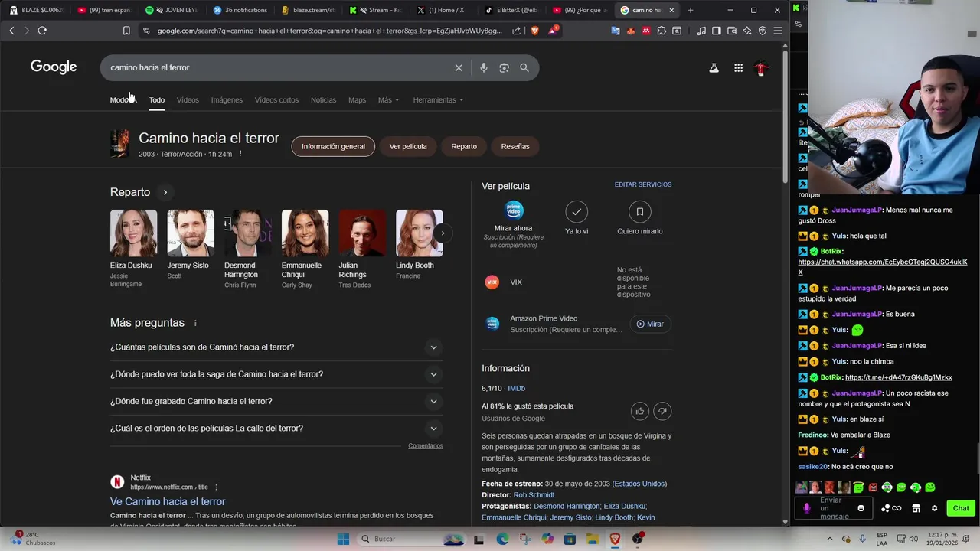Start a voice search with the microphone icon

pos(483,67)
